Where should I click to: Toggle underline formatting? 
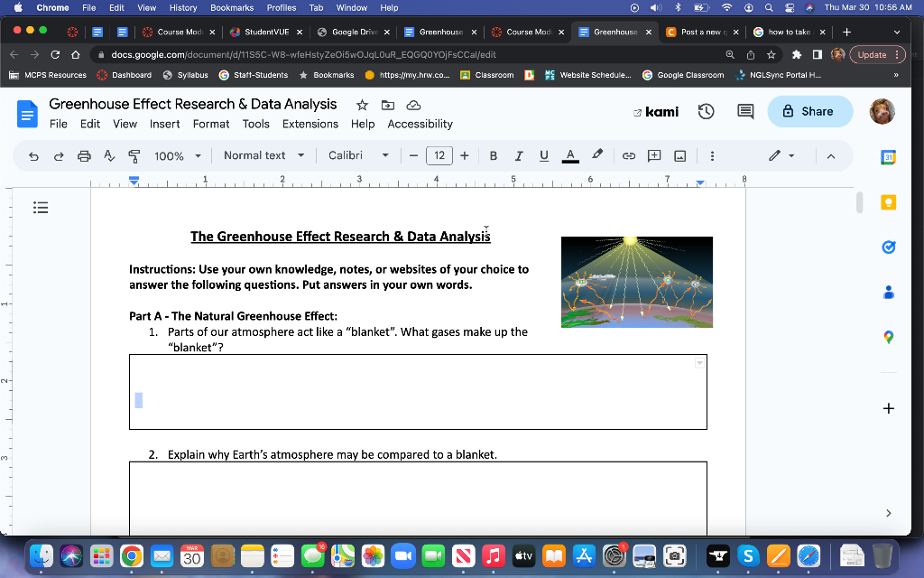544,155
